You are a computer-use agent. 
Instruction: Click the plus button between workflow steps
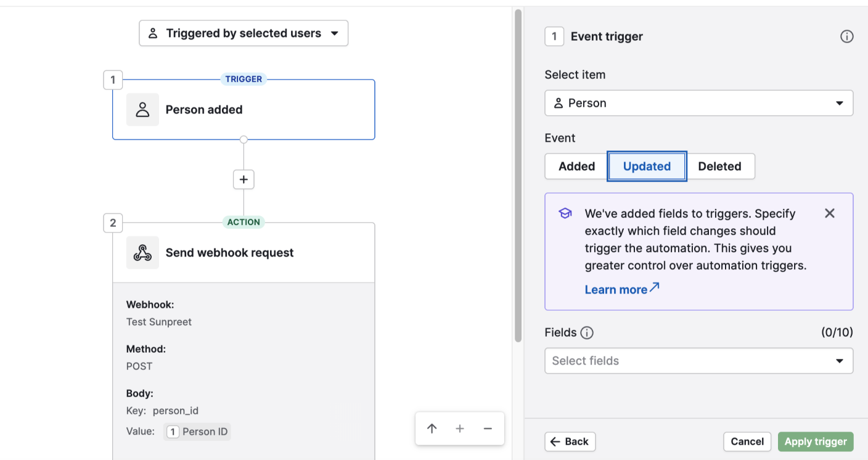244,179
